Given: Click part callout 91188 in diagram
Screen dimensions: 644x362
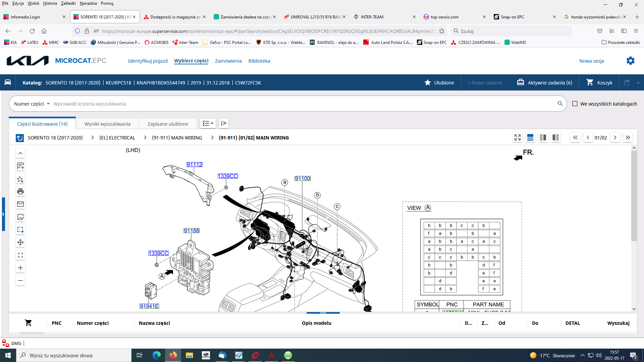Looking at the screenshot, I should [192, 231].
